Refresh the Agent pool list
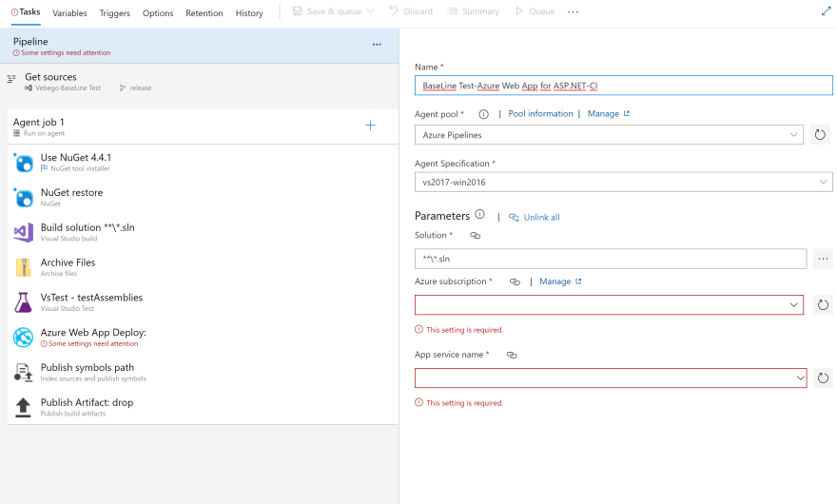 pyautogui.click(x=820, y=135)
